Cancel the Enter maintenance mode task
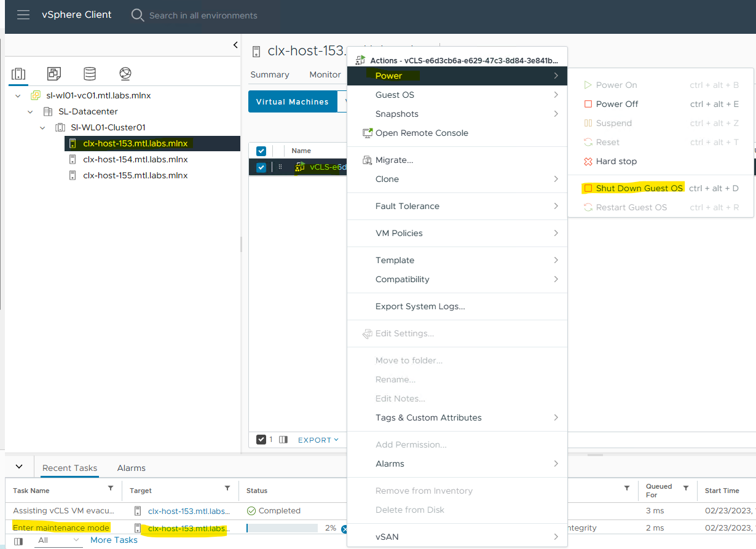 344,529
